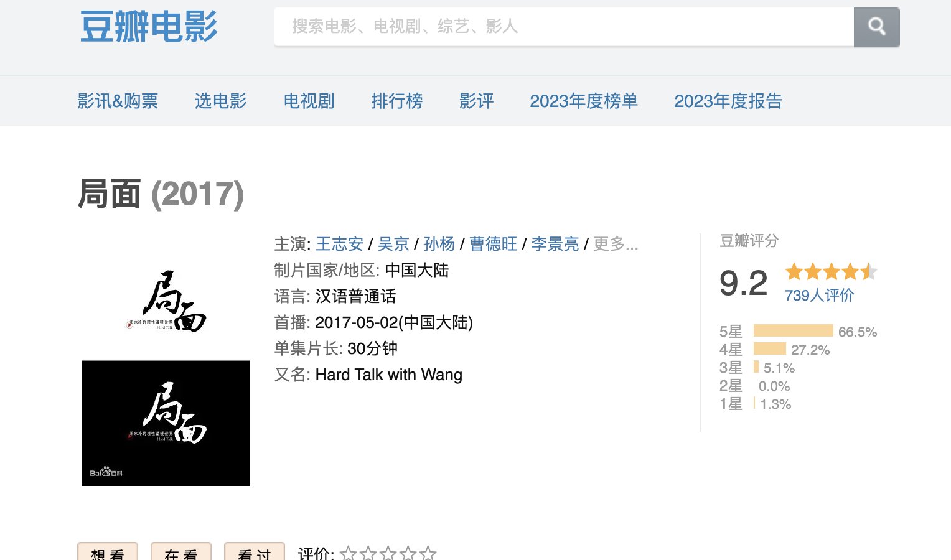Rate two stars in 评价
The image size is (951, 560).
[x=368, y=553]
